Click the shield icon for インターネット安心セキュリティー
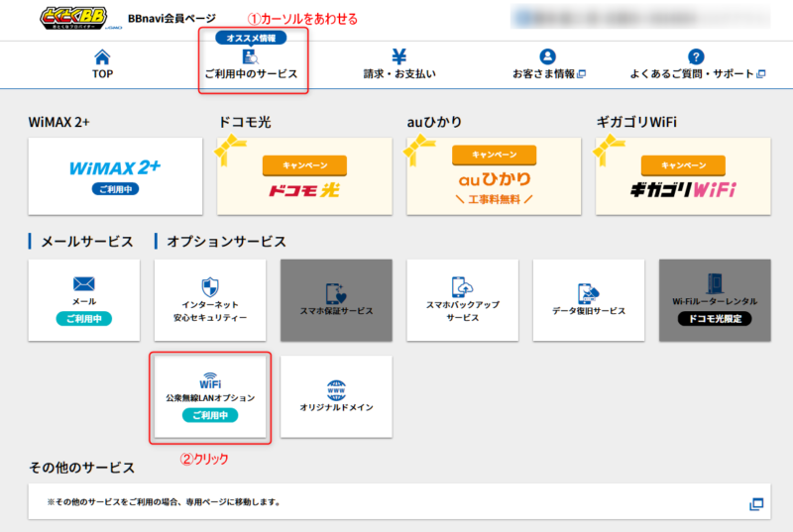 (x=210, y=287)
